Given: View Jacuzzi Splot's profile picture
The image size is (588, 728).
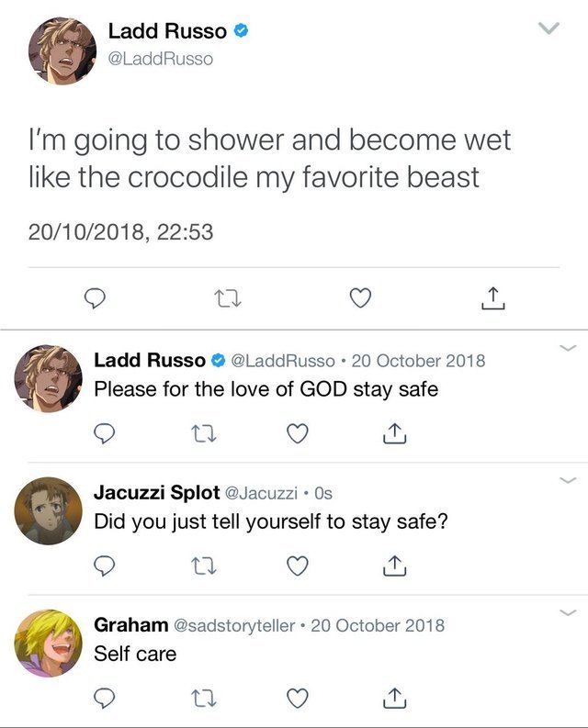Looking at the screenshot, I should pyautogui.click(x=48, y=510).
